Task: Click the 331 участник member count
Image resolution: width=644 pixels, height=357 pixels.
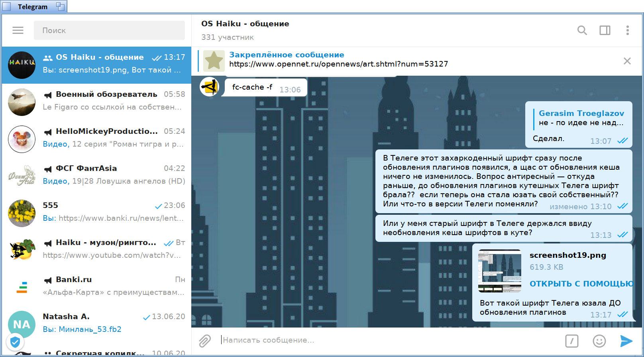Action: coord(228,37)
